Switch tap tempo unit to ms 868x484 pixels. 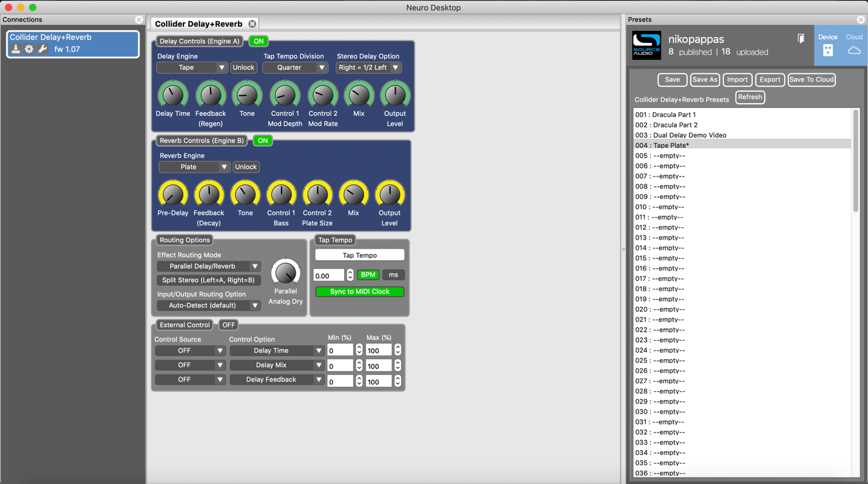(393, 275)
